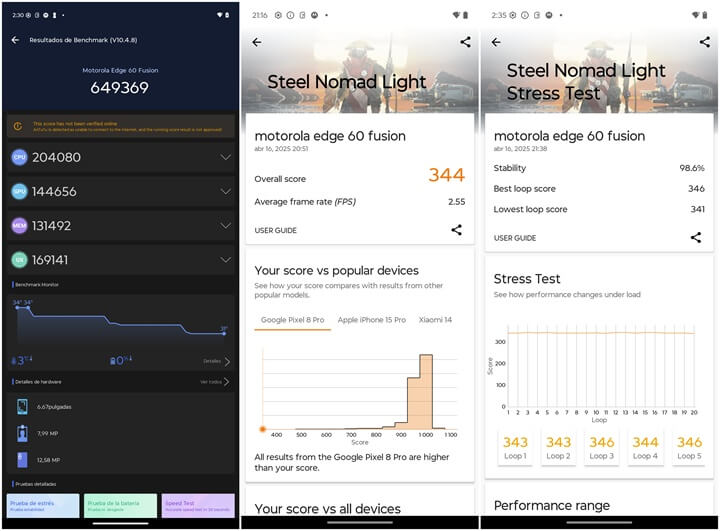720x531 pixels.
Task: Expand the MEM score 131492 row chevron
Action: (x=225, y=226)
